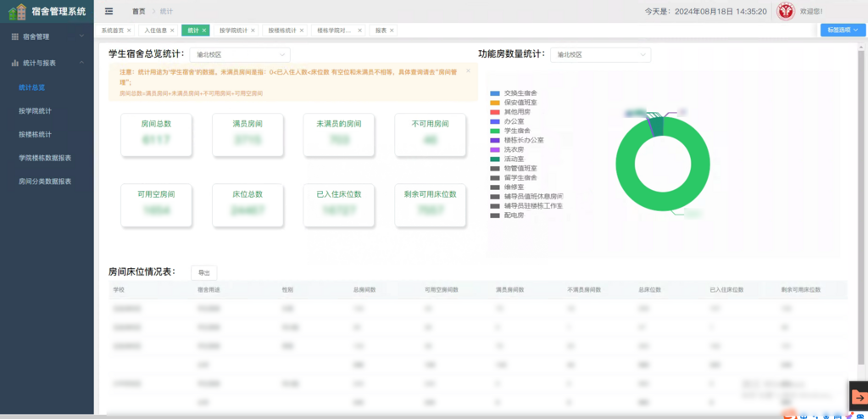This screenshot has width=868, height=419.
Task: Toggle 配电房 legend item
Action: 507,215
